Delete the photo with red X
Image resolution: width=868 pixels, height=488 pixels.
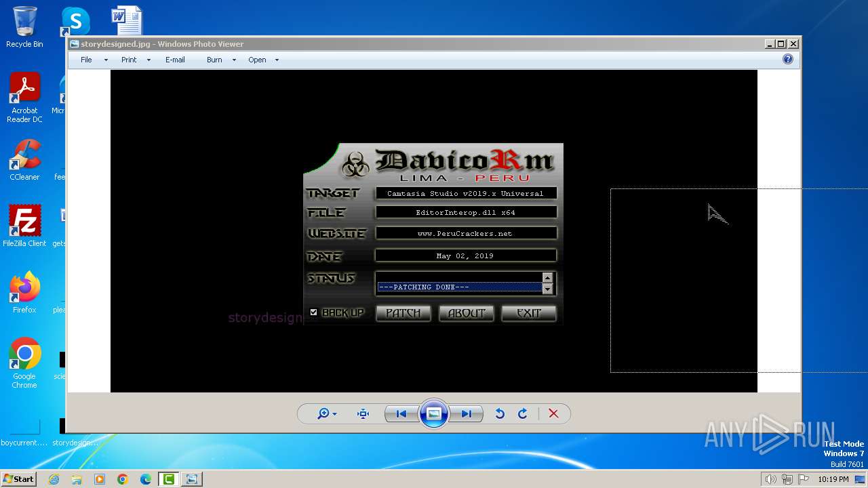[x=553, y=413]
